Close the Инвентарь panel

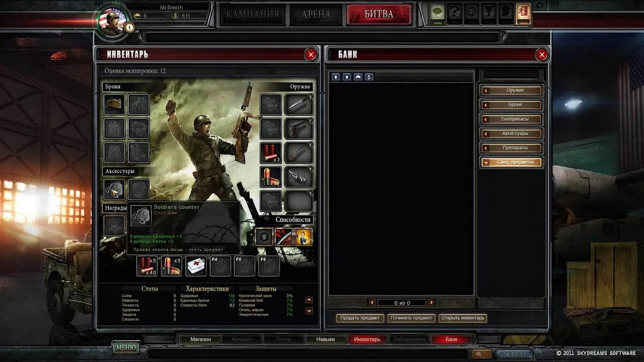(311, 55)
